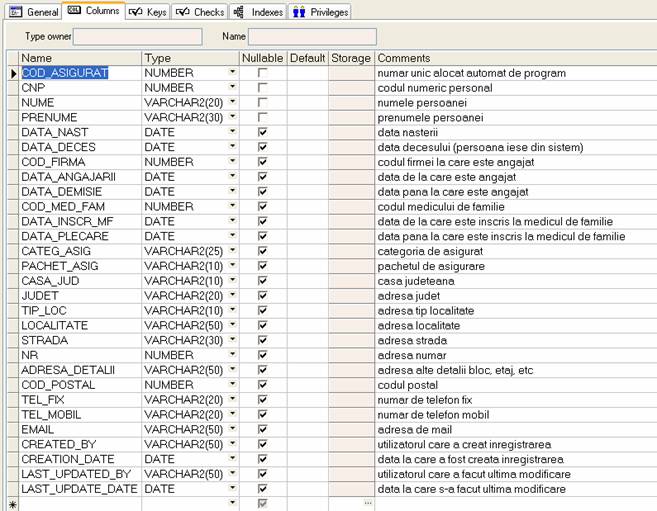657x511 pixels.
Task: Click the Checks tab checkmark icon
Action: coord(182,12)
